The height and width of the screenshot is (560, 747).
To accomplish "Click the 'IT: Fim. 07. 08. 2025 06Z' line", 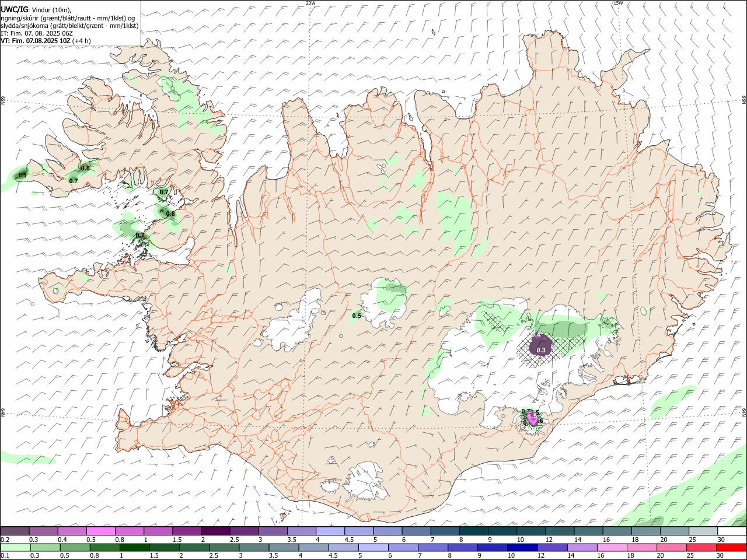I will tap(37, 33).
